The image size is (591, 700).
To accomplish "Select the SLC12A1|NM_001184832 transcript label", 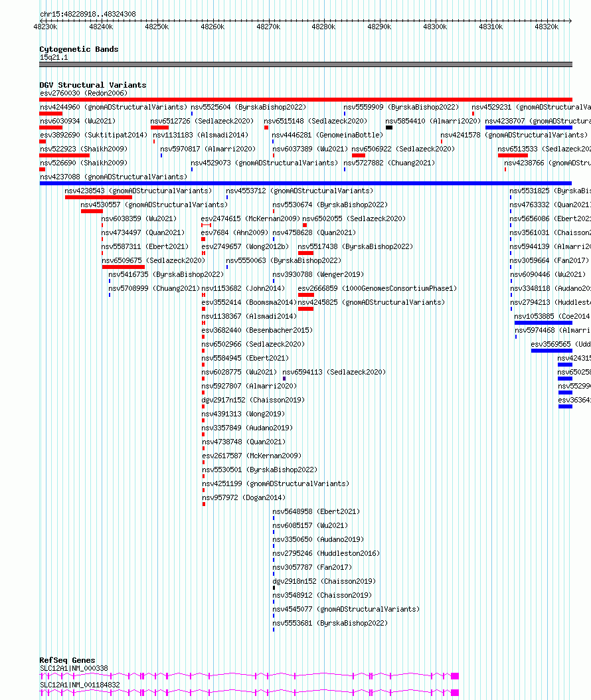I will pyautogui.click(x=80, y=685).
